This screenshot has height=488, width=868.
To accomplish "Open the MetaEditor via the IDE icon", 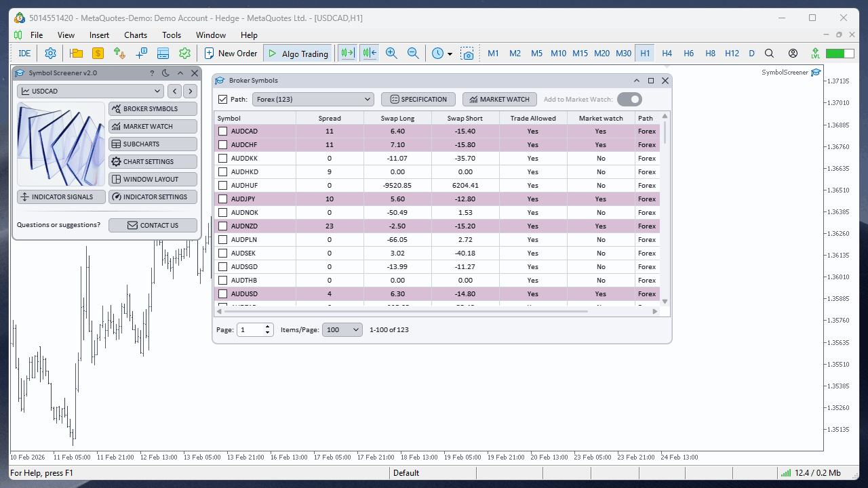I will pyautogui.click(x=24, y=53).
